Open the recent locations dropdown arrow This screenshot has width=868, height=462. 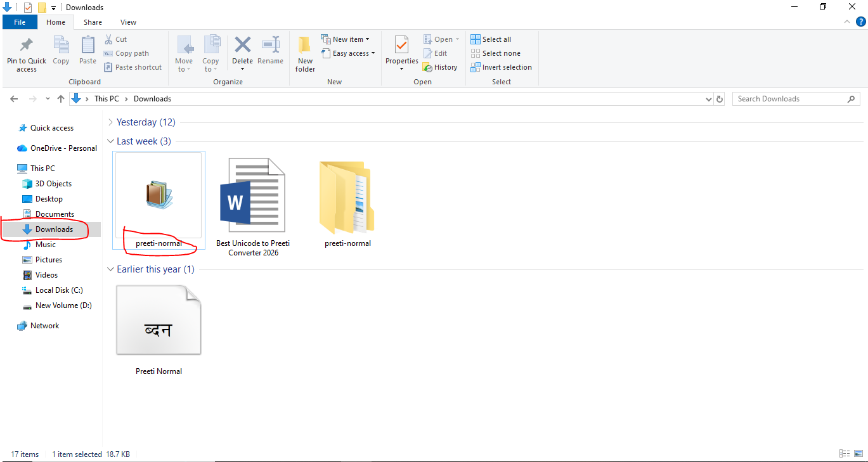coord(48,99)
